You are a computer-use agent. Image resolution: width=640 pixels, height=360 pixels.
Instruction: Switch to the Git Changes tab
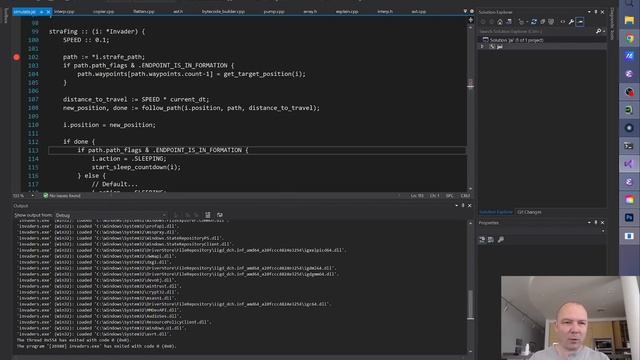tap(529, 212)
